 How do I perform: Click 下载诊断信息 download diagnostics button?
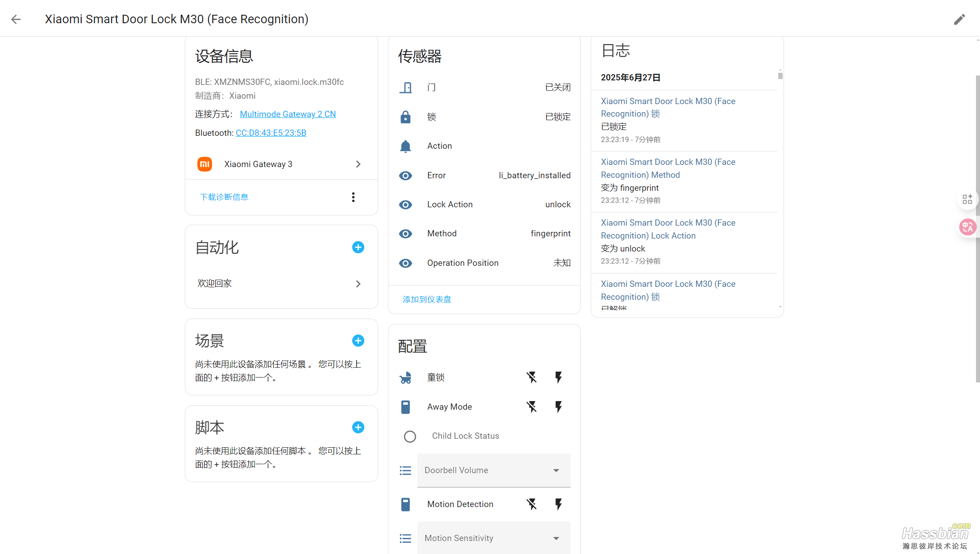[224, 197]
